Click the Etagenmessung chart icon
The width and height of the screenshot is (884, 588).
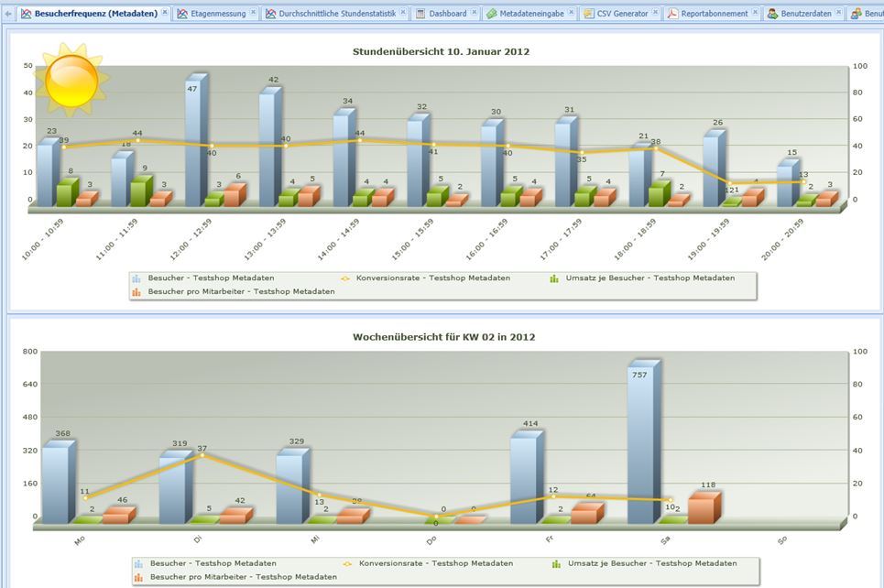coord(182,14)
